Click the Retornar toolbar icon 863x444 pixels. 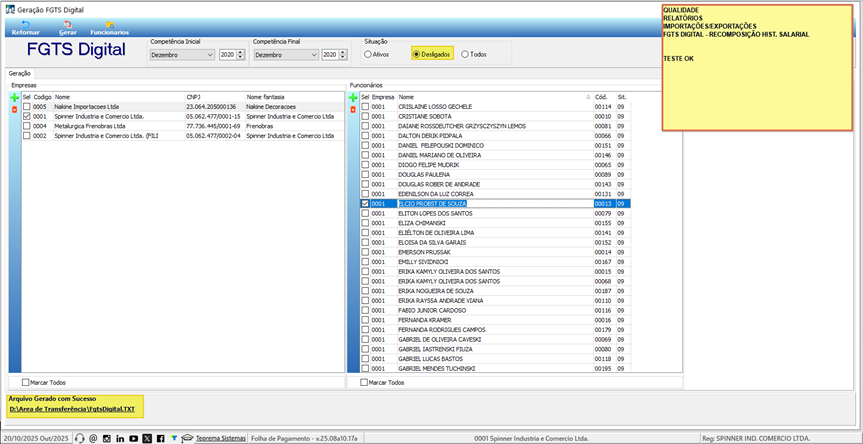click(x=25, y=28)
